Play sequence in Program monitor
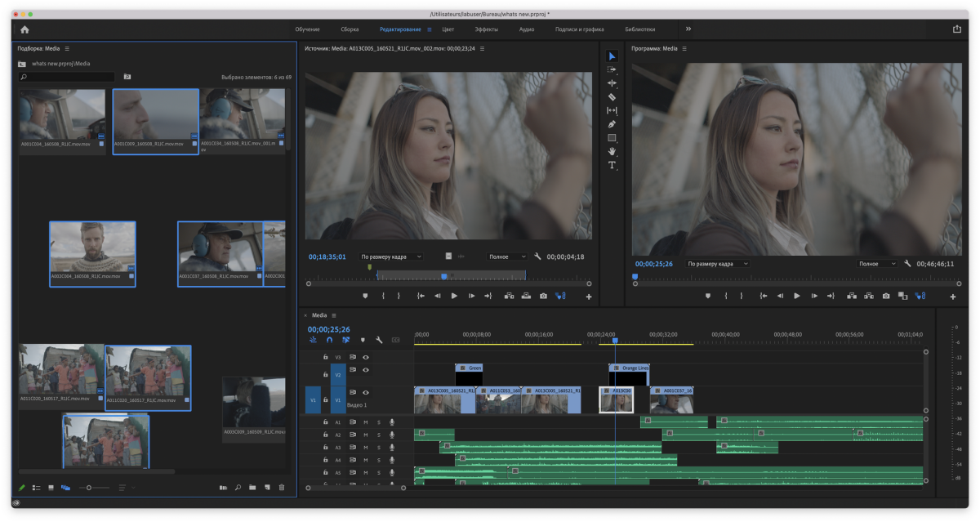The width and height of the screenshot is (980, 522). (x=797, y=296)
